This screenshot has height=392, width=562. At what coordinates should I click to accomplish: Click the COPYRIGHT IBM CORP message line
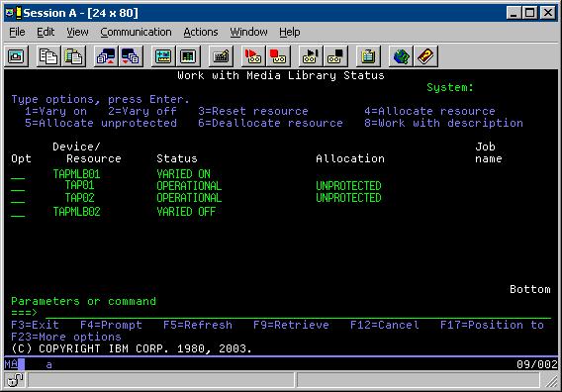tap(132, 348)
